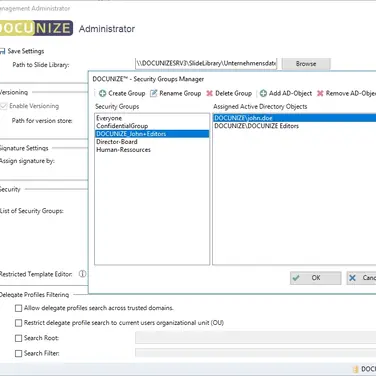This screenshot has height=376, width=376.
Task: Click the Path to Slide Library field
Action: [x=206, y=63]
